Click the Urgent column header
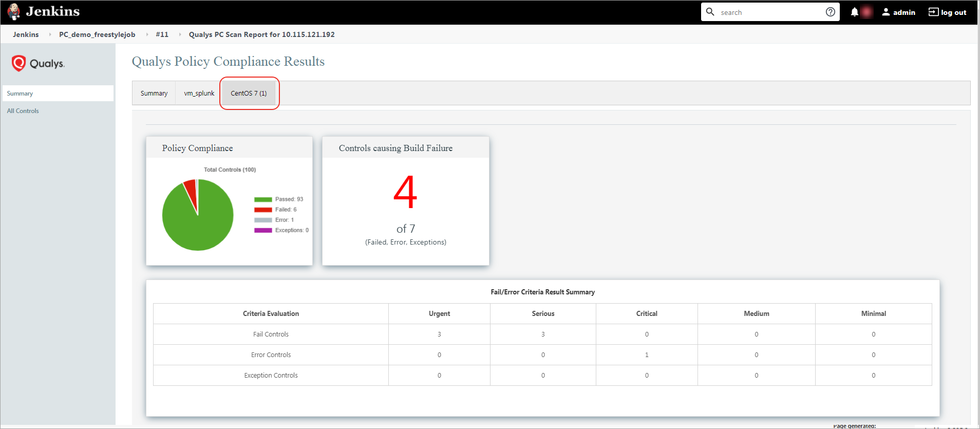This screenshot has width=980, height=429. click(x=439, y=313)
